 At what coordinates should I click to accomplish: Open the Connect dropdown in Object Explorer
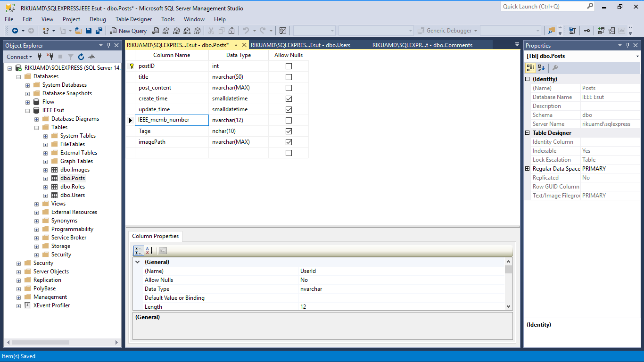click(19, 57)
